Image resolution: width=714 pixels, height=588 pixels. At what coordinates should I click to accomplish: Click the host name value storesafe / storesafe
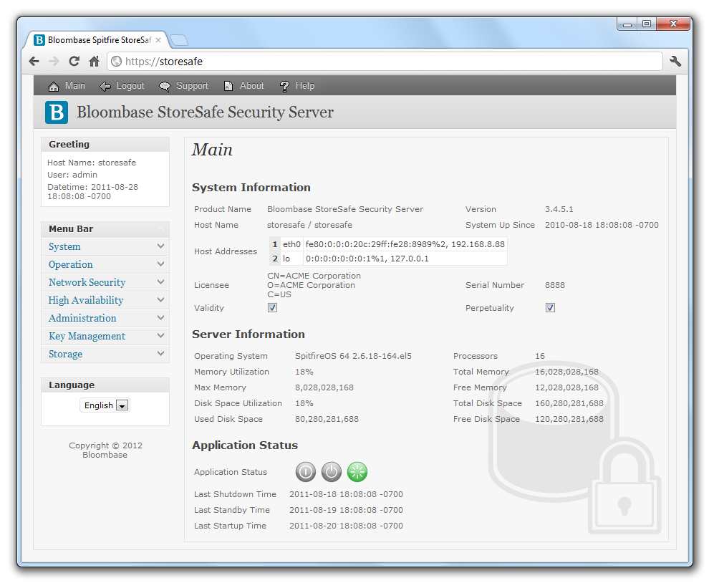(x=309, y=225)
